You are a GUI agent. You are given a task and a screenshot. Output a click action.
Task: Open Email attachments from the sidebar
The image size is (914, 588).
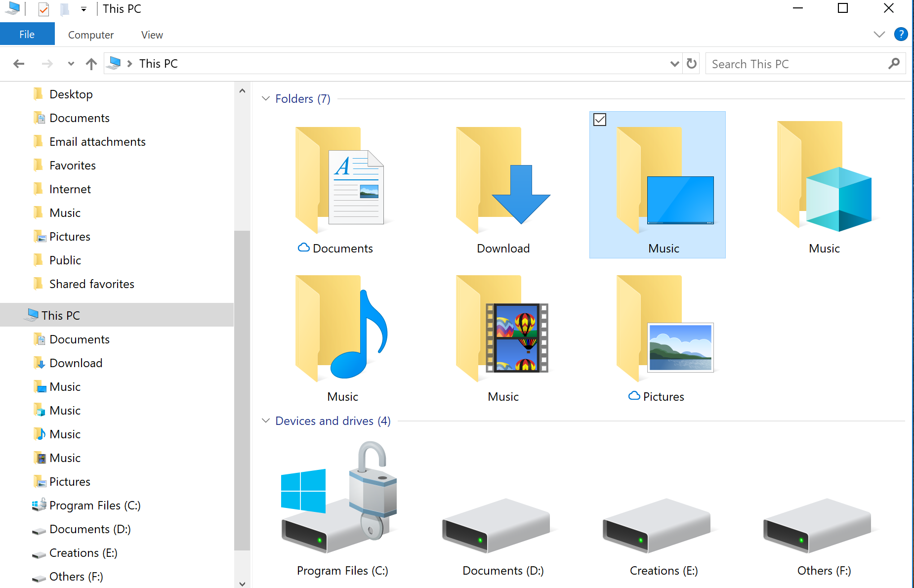tap(97, 141)
